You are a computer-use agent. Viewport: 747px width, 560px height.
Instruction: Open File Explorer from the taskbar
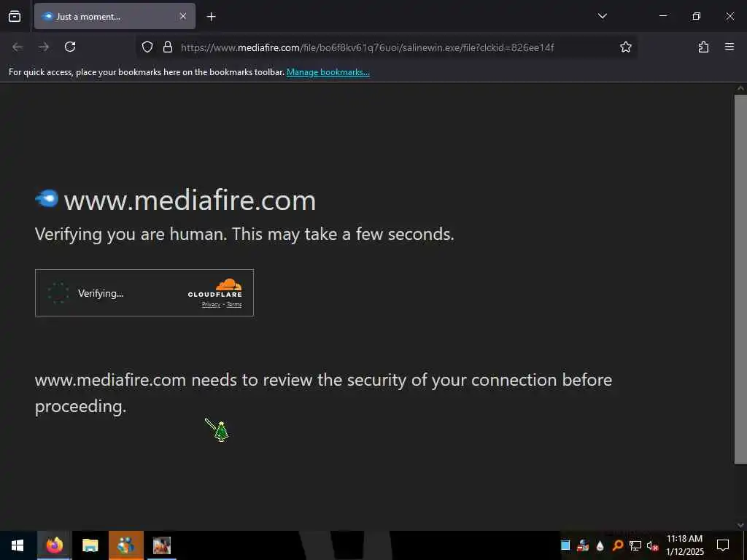[90, 545]
